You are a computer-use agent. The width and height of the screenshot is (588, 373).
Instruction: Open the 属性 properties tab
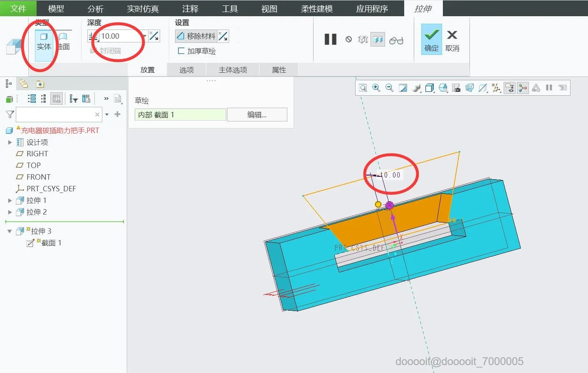coord(279,70)
